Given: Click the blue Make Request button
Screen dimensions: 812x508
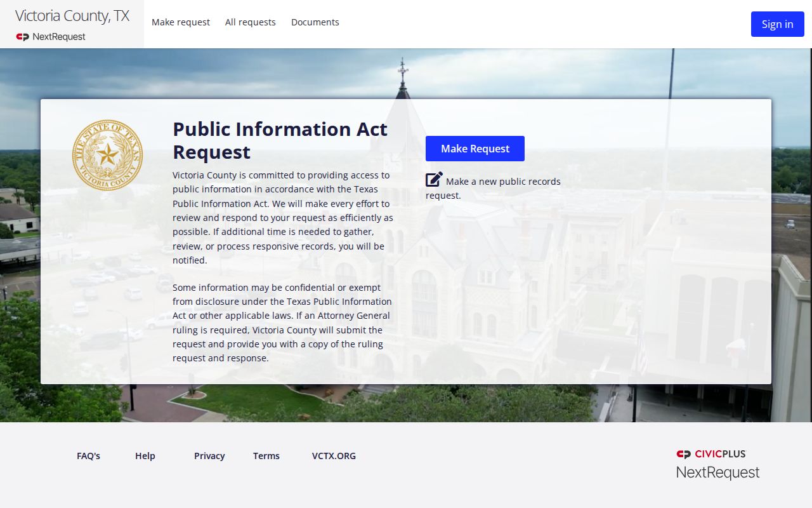Looking at the screenshot, I should (475, 149).
